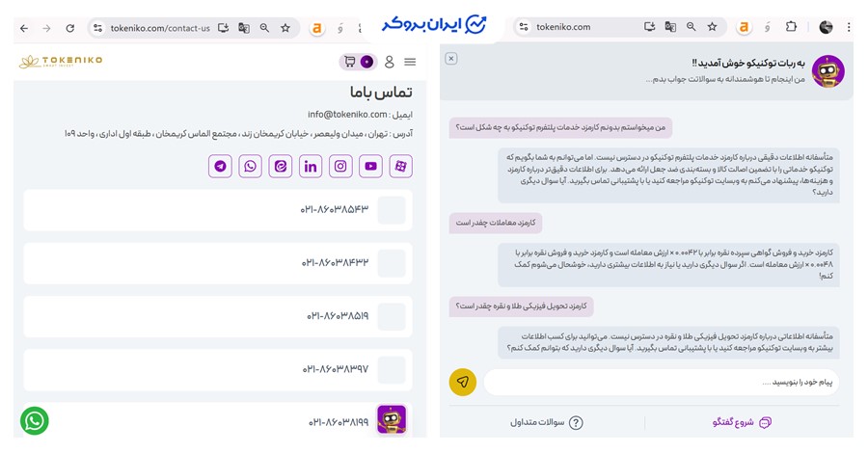Click the zoom icon in tokeniko.com window

point(692,27)
